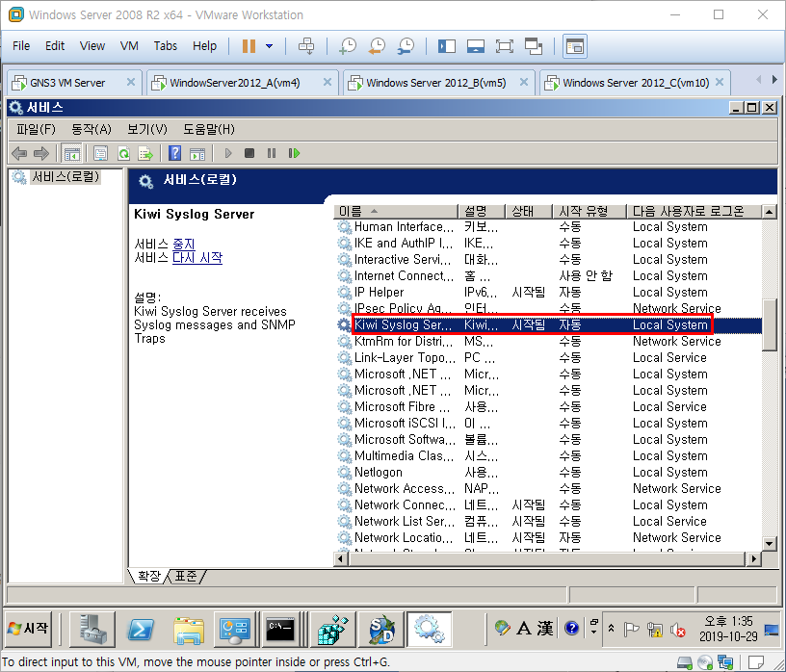Open the VMware Edit menu
Viewport: 786px width, 672px height.
tap(55, 45)
